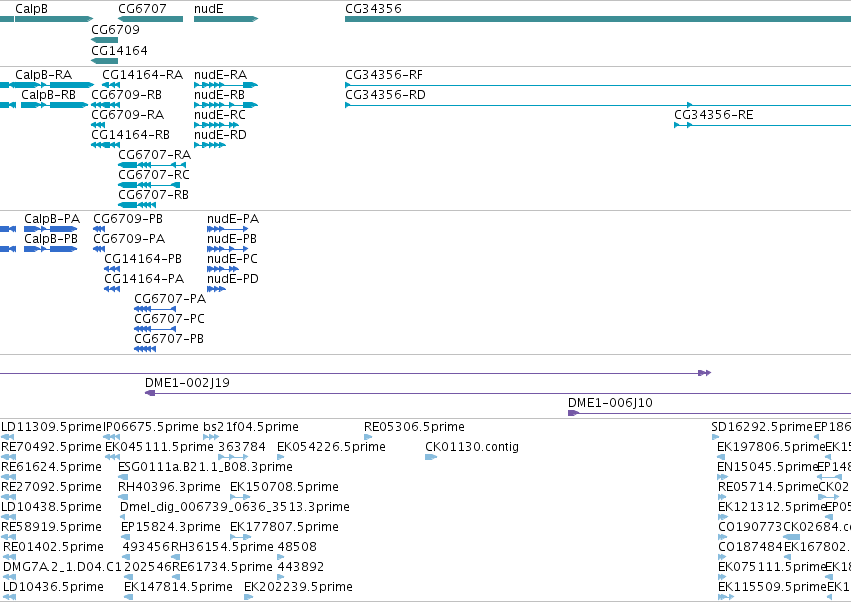Select protein CG14164-PB
The width and height of the screenshot is (851, 602).
coord(112,269)
